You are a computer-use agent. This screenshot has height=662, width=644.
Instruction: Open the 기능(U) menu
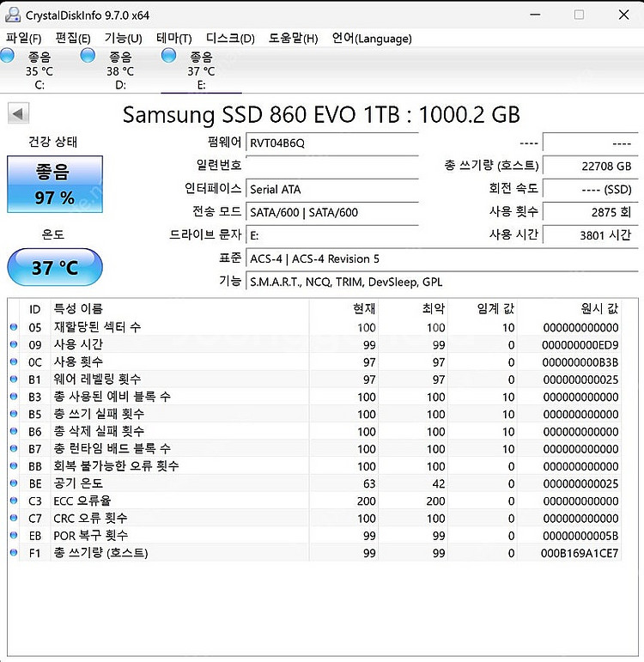coord(124,39)
